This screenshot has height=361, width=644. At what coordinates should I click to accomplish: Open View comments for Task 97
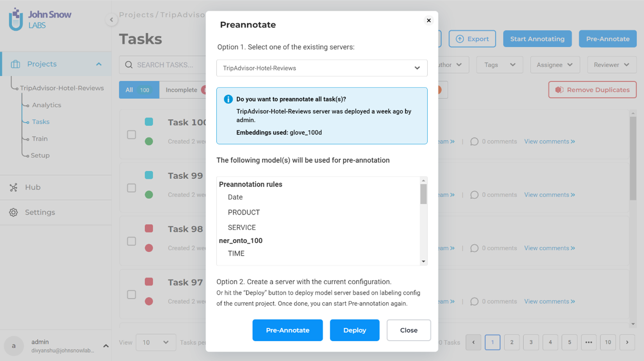(549, 302)
